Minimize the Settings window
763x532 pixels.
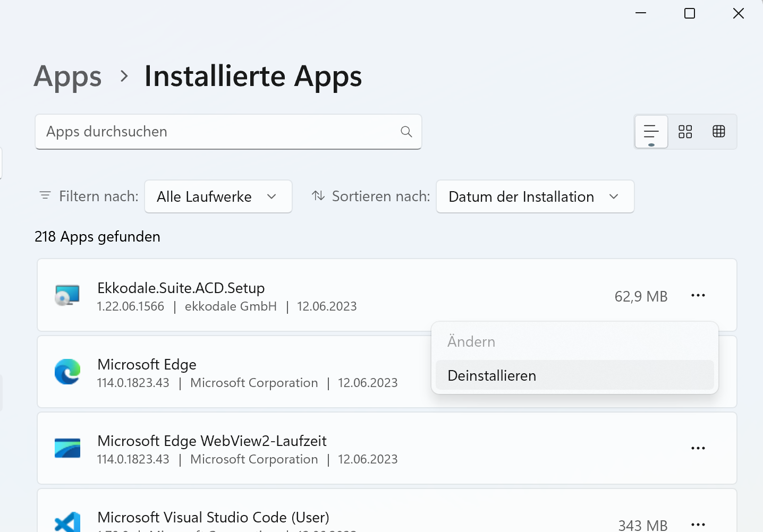(x=641, y=13)
